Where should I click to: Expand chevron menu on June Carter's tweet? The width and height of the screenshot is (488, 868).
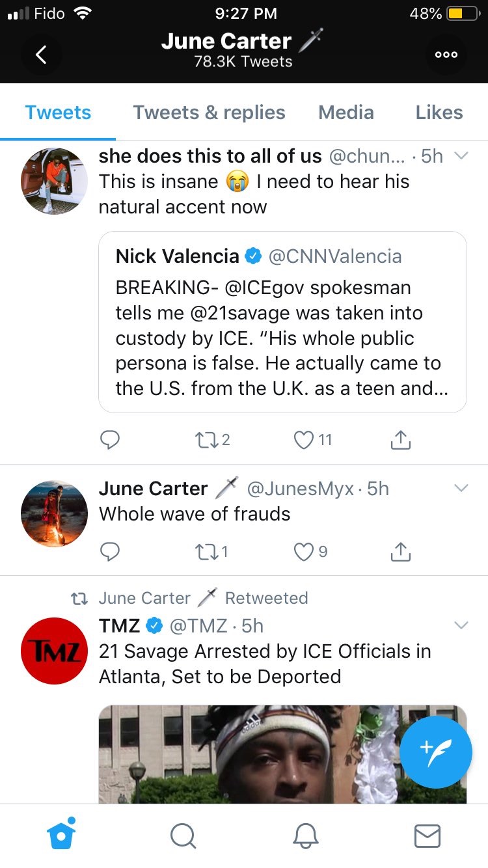pyautogui.click(x=461, y=488)
